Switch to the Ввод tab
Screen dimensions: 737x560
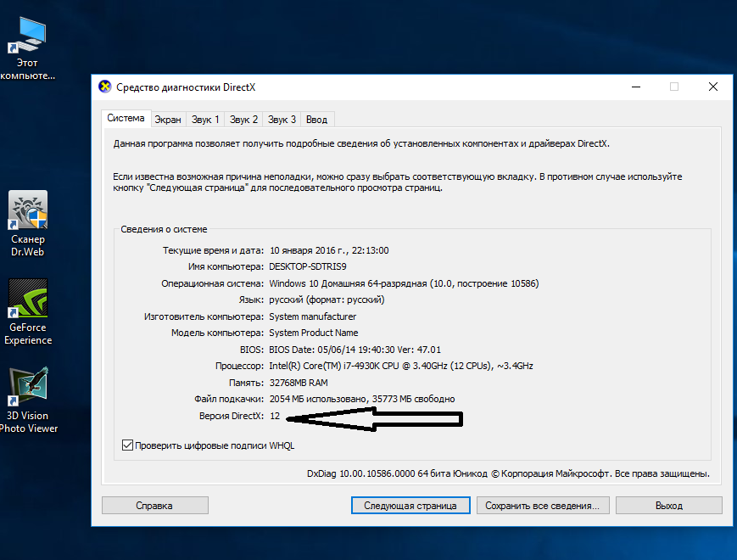click(x=317, y=120)
